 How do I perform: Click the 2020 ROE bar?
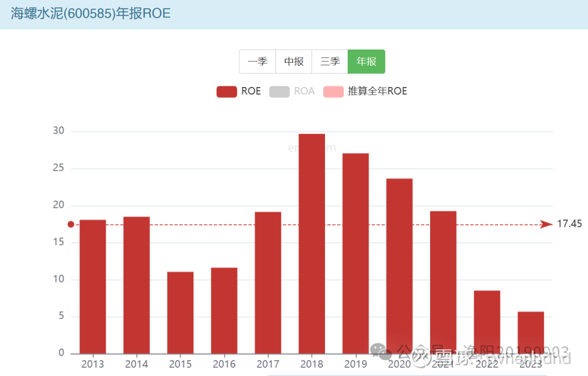coord(400,266)
